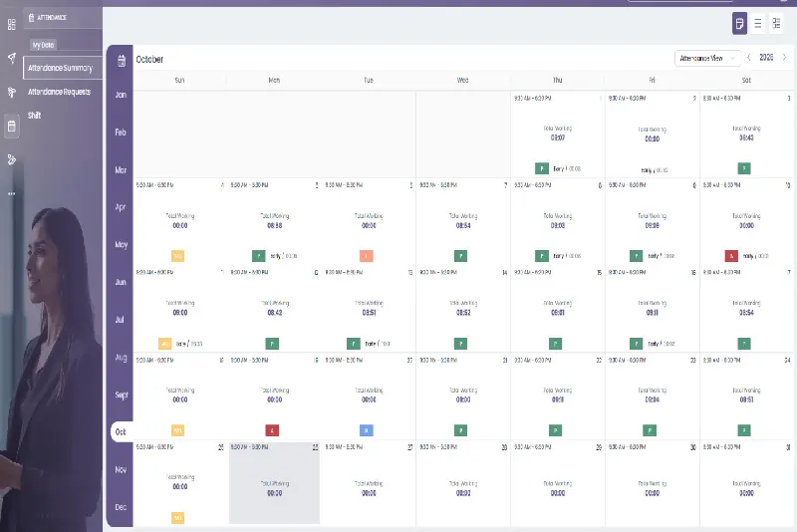Click the Early tag on October 9
The height and width of the screenshot is (532, 797).
pyautogui.click(x=662, y=256)
